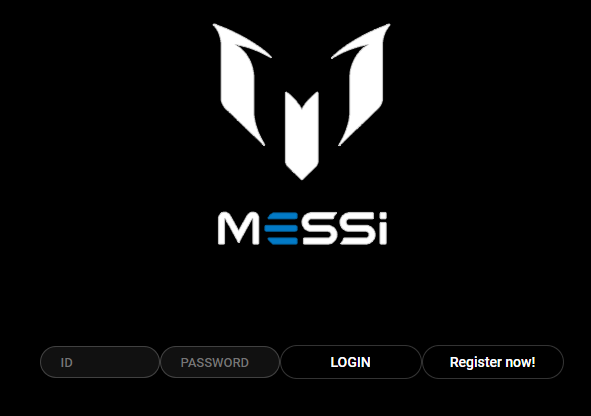This screenshot has width=591, height=416.
Task: Select the PASSWORD placeholder text box
Action: 220,362
